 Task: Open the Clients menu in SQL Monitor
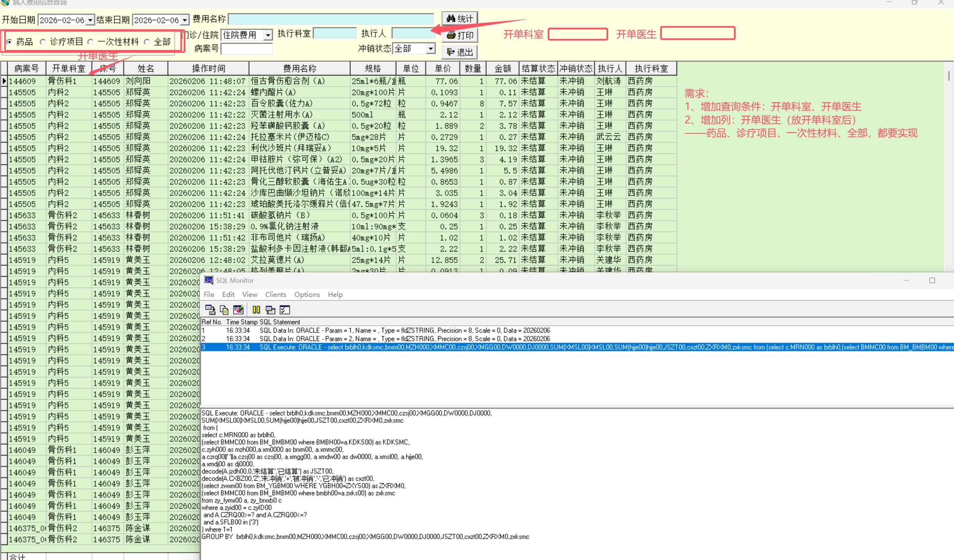(275, 294)
